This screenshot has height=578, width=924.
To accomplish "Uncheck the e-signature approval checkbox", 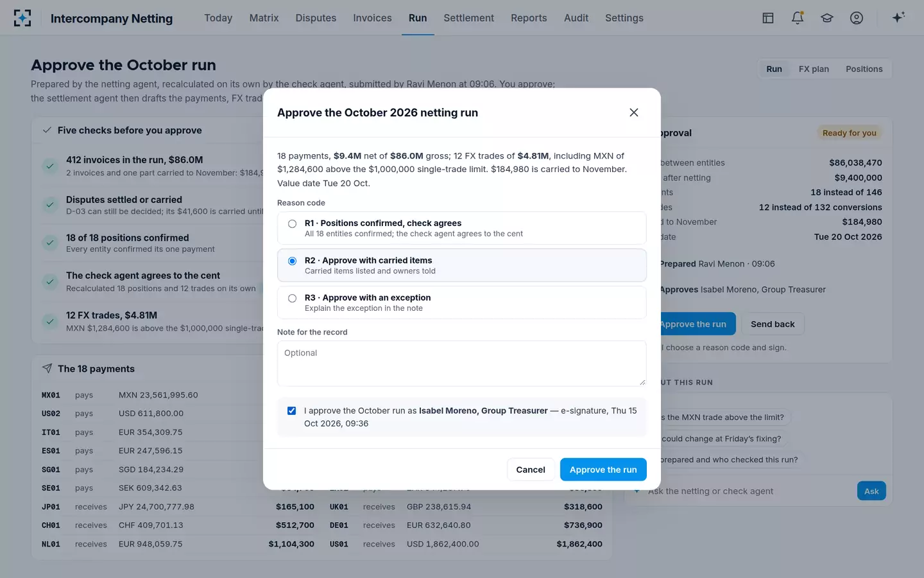I will (291, 410).
